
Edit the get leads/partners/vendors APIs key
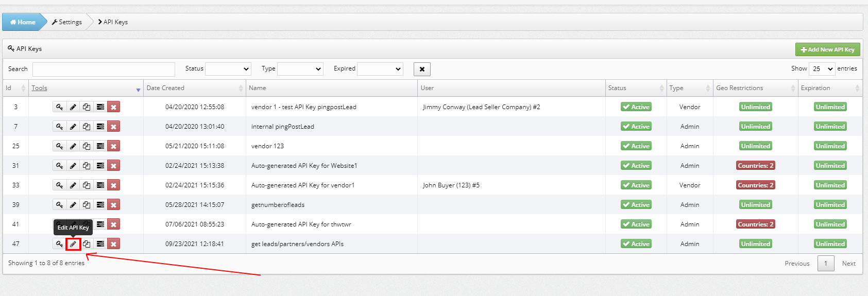[73, 244]
